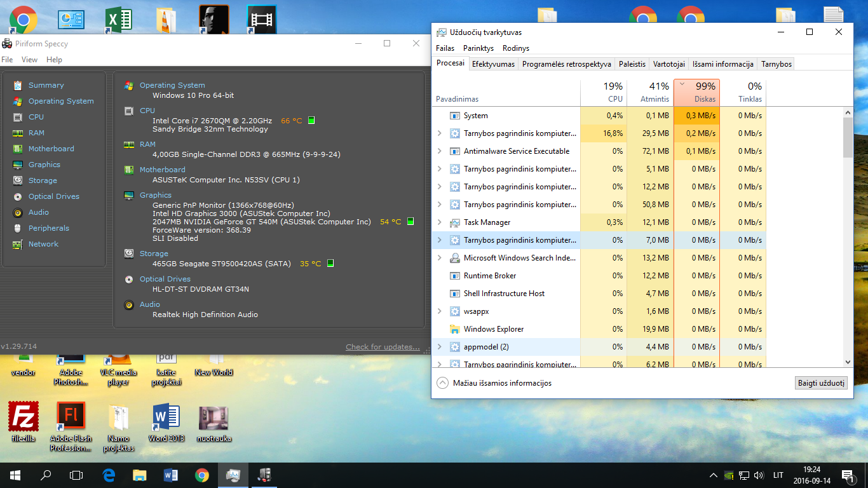
Task: Open Task View on taskbar
Action: 76,475
